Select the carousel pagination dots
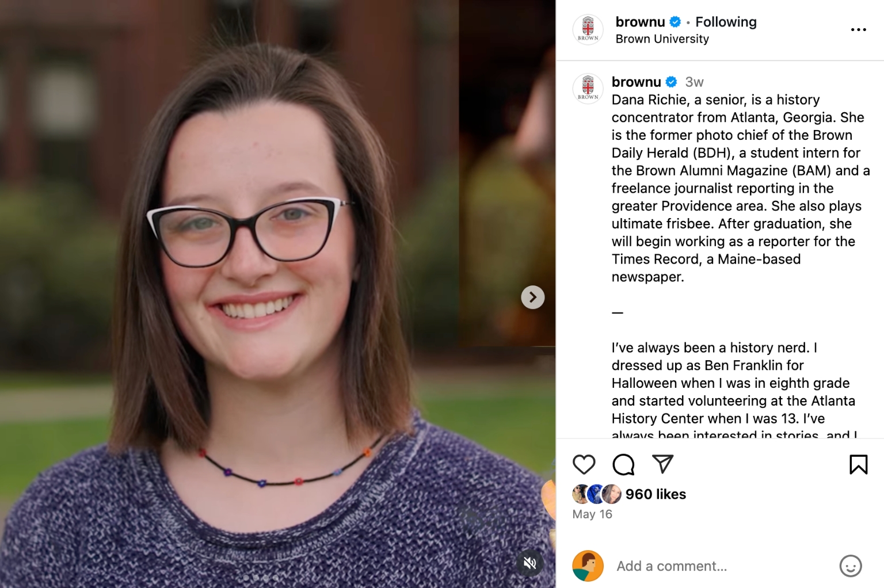 pyautogui.click(x=261, y=578)
